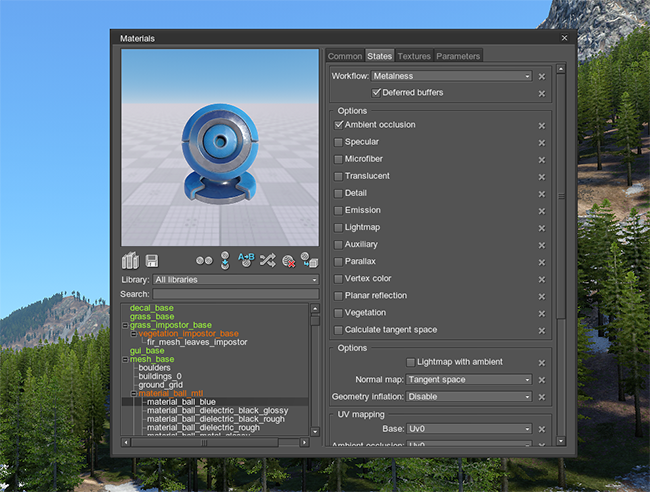
Task: Click the shuffle arrows reparent icon
Action: coord(267,261)
